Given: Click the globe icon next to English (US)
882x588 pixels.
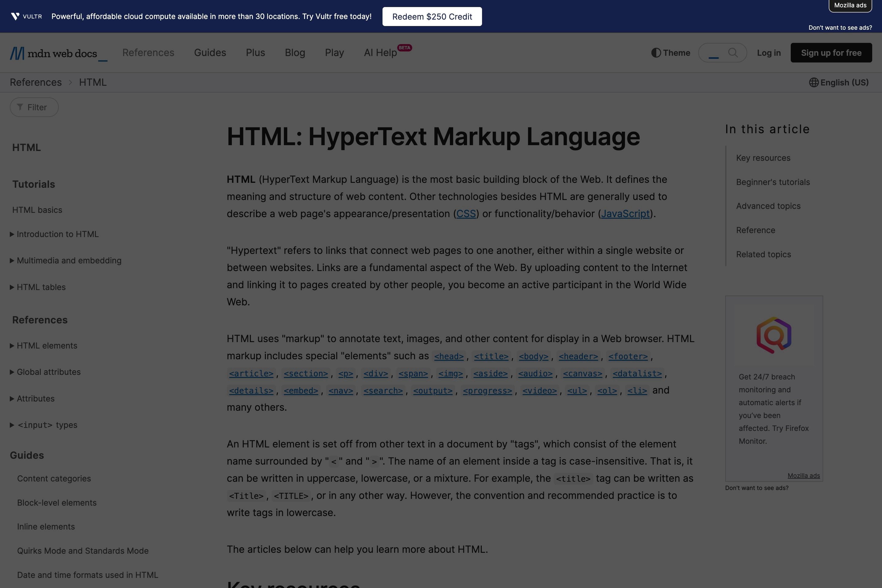Looking at the screenshot, I should (813, 82).
